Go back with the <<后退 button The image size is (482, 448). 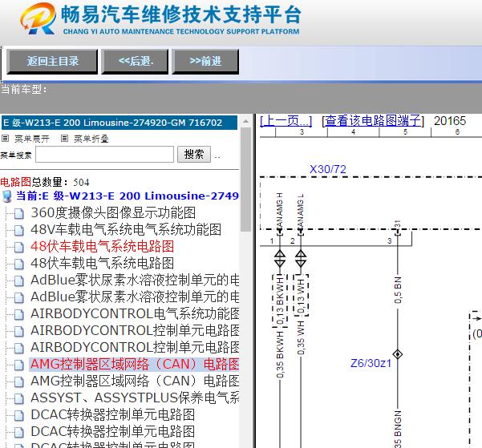(x=136, y=62)
